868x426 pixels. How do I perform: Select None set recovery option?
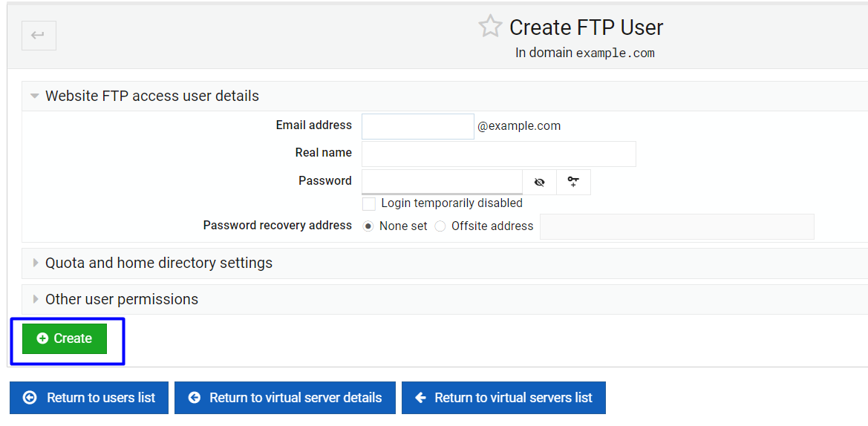pos(368,226)
